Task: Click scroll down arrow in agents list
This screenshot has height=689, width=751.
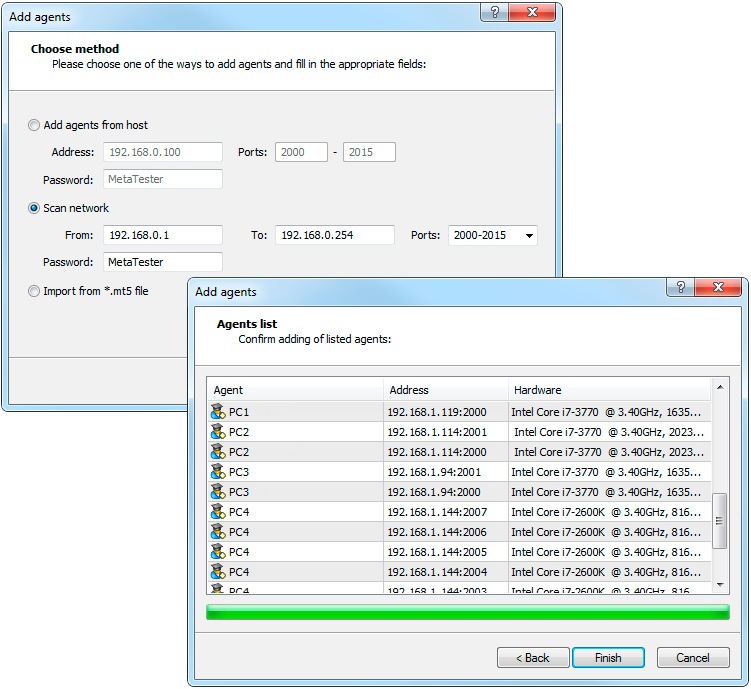Action: tap(720, 585)
